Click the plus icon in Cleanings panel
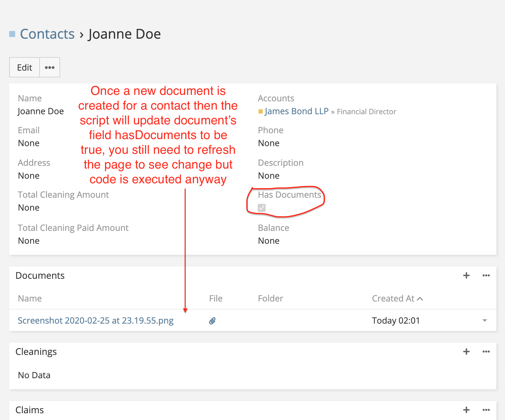505x420 pixels. point(466,352)
